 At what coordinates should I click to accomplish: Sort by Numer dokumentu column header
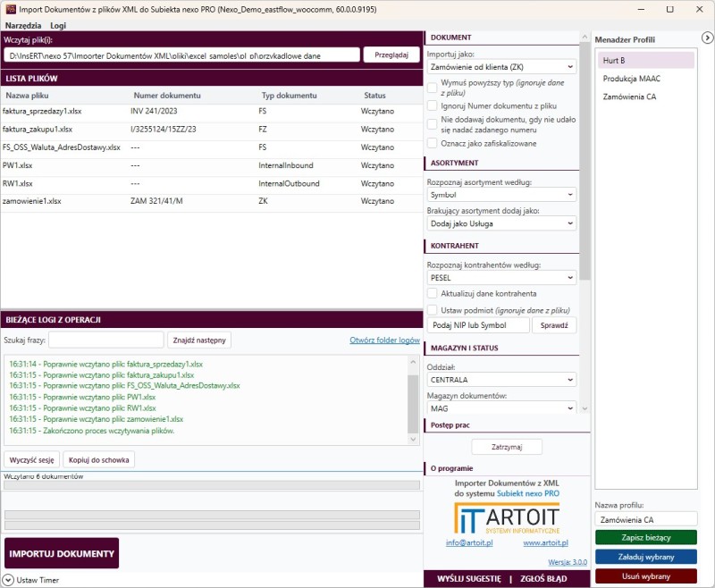tap(167, 96)
